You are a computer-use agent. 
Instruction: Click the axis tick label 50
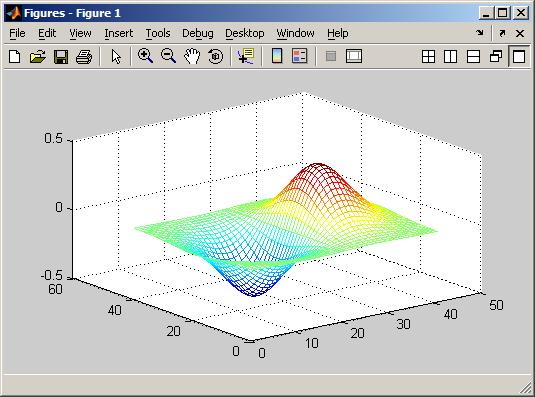tap(496, 305)
